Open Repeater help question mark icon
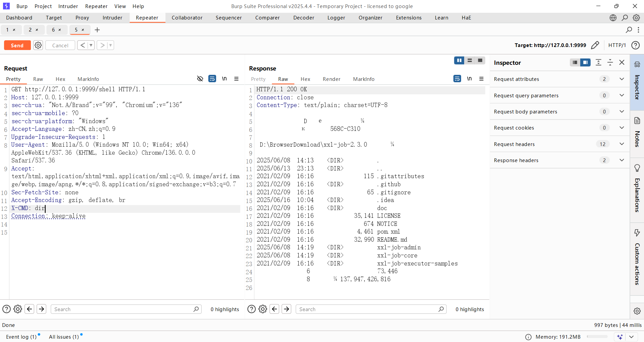The image size is (644, 342). pyautogui.click(x=635, y=45)
